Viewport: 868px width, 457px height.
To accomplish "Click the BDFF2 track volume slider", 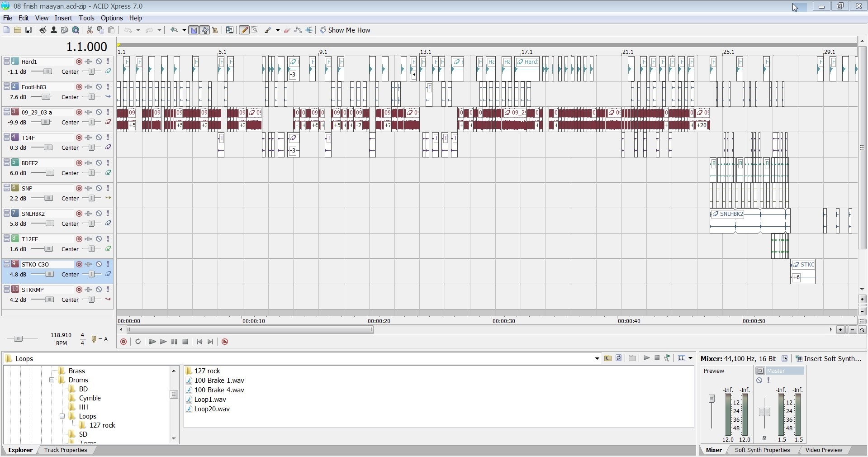I will (x=49, y=173).
